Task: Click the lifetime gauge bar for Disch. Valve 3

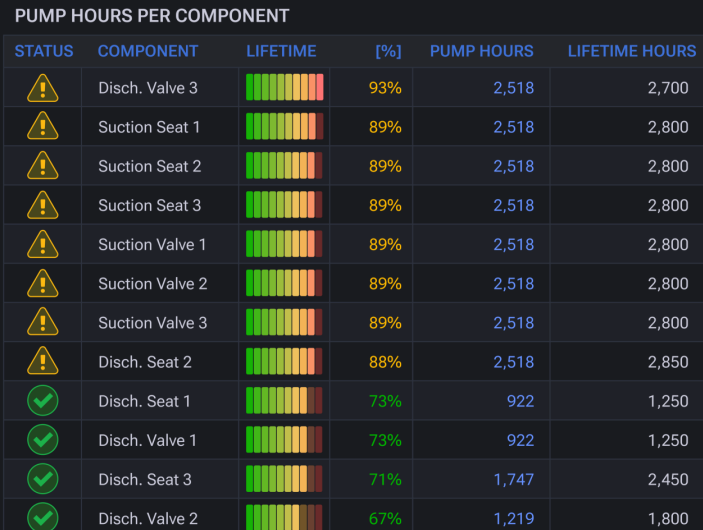Action: [x=284, y=87]
